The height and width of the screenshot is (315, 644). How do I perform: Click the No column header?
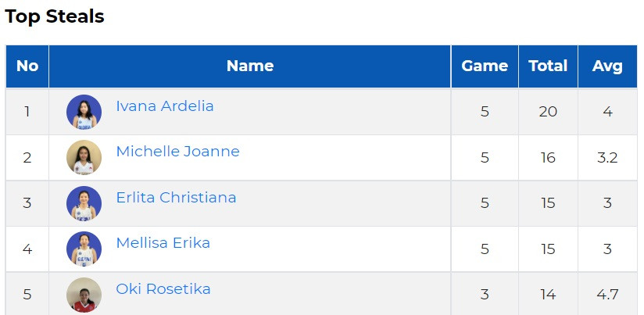click(27, 66)
